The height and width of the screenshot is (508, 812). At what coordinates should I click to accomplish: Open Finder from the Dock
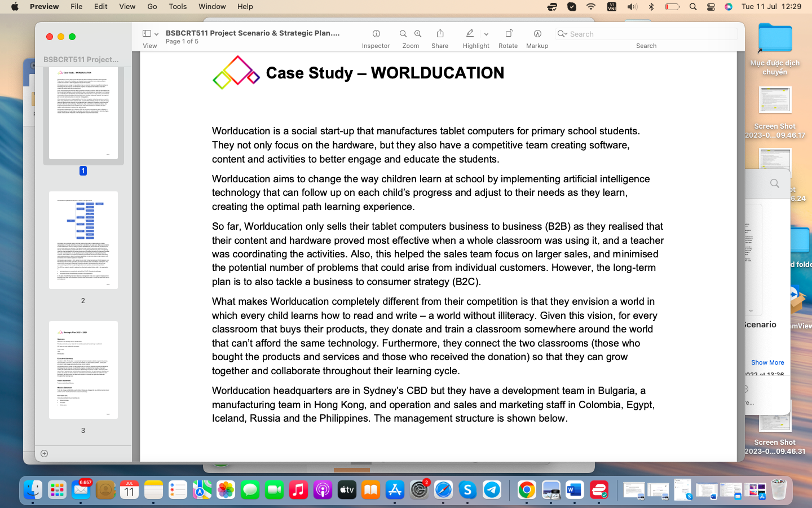(x=33, y=490)
